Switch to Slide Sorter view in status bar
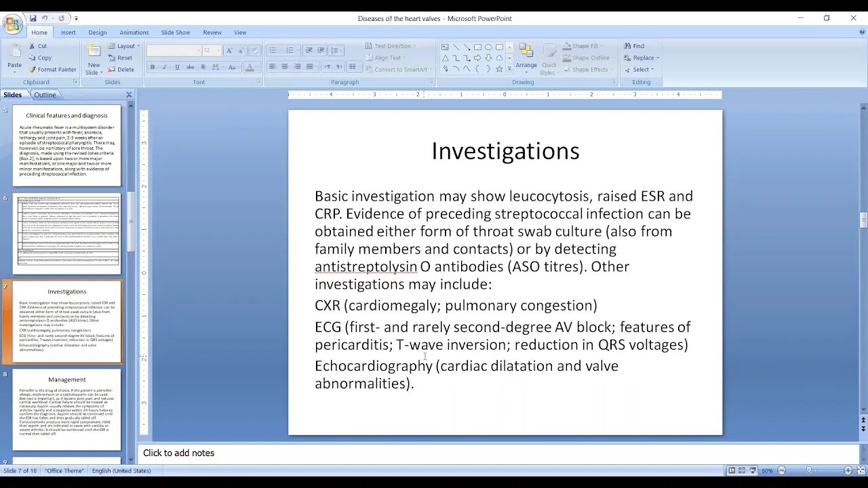This screenshot has height=488, width=868. 742,470
